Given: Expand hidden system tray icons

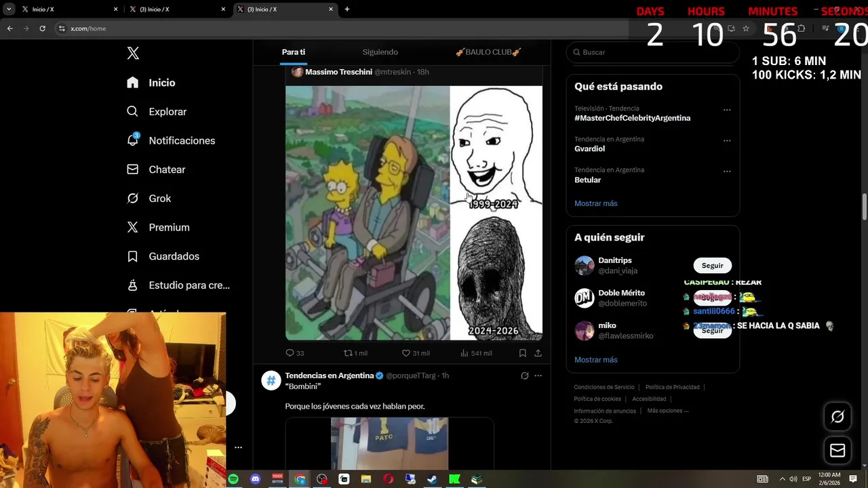Looking at the screenshot, I should click(783, 479).
